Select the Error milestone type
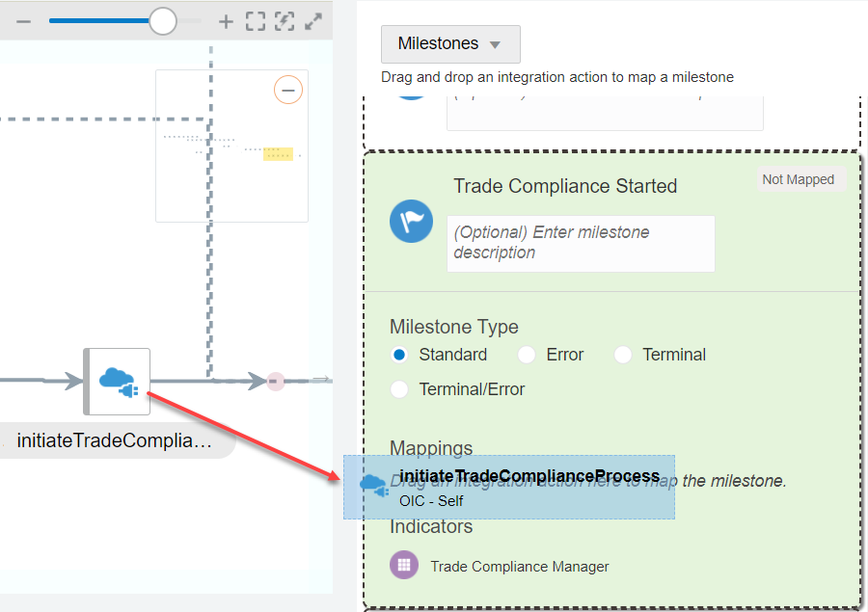The width and height of the screenshot is (868, 612). tap(527, 355)
